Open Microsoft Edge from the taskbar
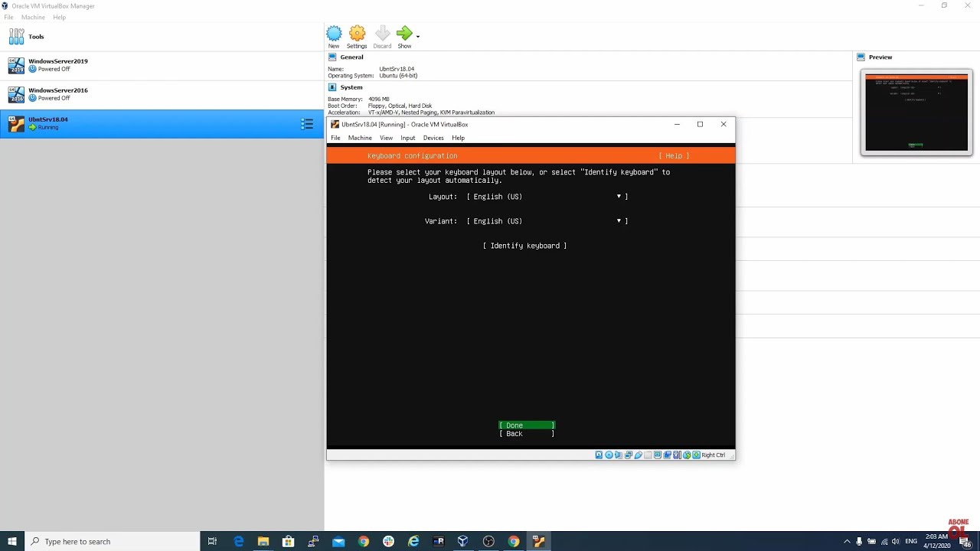 tap(238, 541)
